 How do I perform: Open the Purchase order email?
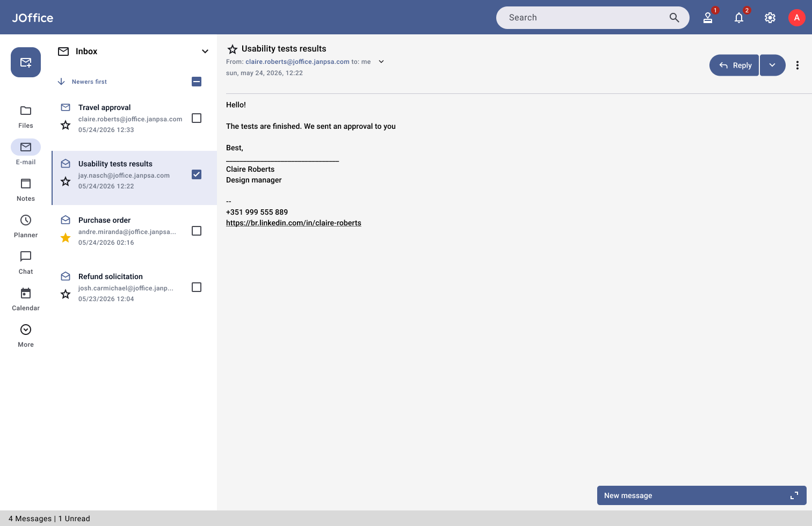point(134,231)
